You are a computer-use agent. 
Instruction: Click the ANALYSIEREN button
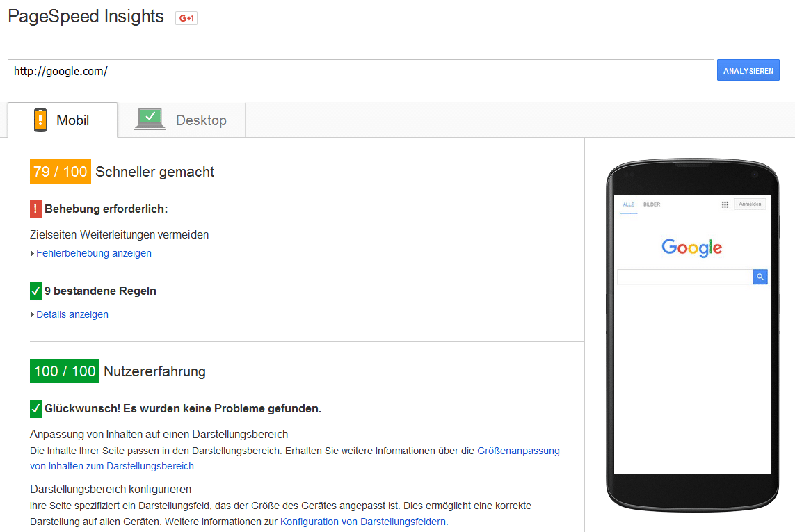coord(748,70)
